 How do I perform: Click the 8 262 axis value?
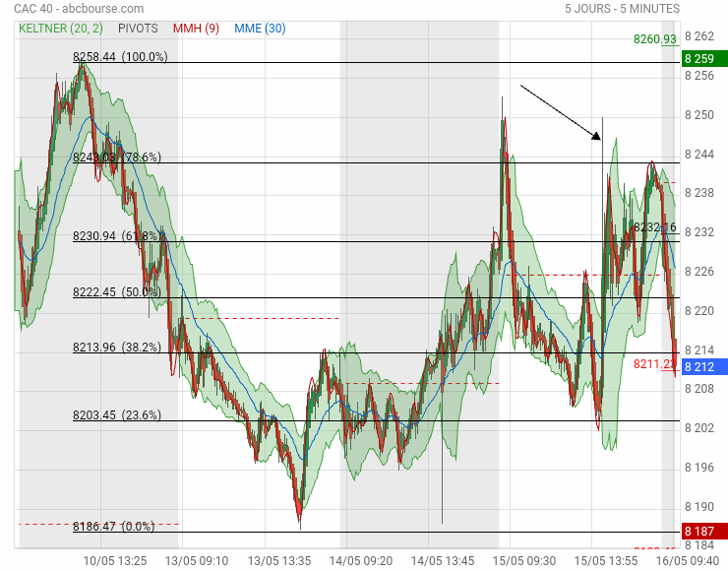(699, 36)
